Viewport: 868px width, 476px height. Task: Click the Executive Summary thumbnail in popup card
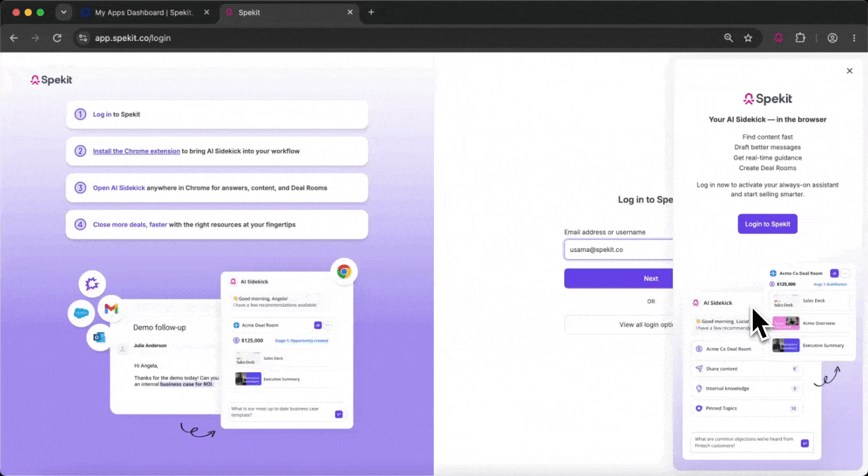786,345
